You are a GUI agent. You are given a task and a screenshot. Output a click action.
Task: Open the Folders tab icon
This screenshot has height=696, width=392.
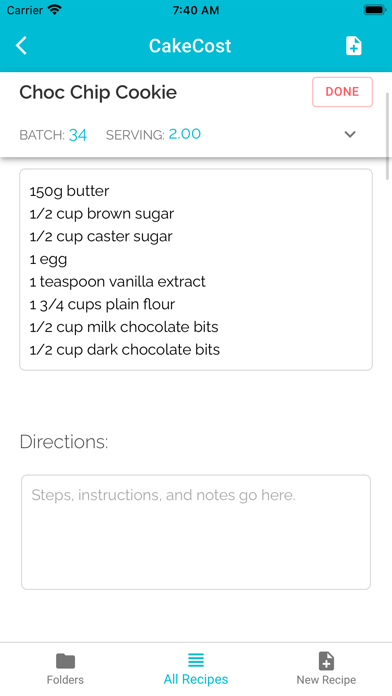click(x=65, y=661)
